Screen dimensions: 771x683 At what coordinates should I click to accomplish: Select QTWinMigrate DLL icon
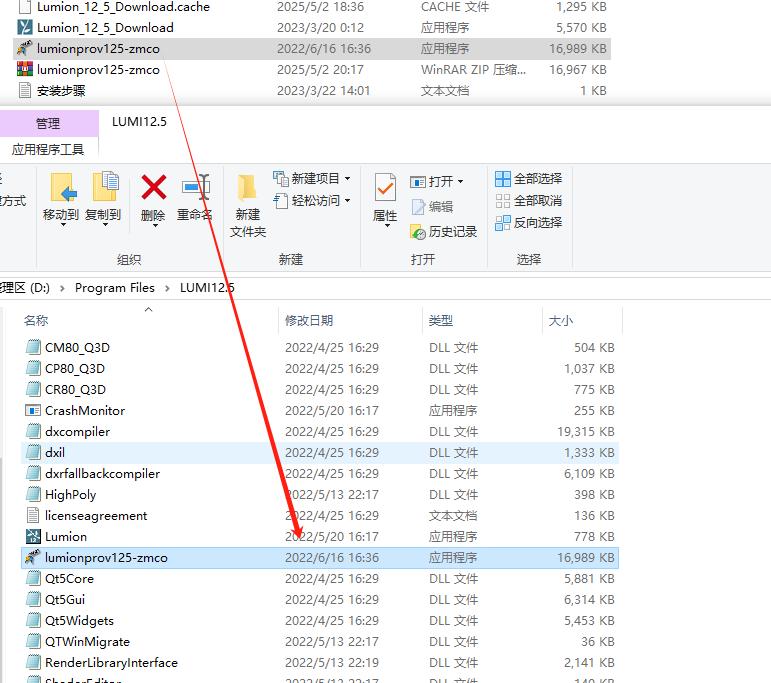(x=33, y=641)
